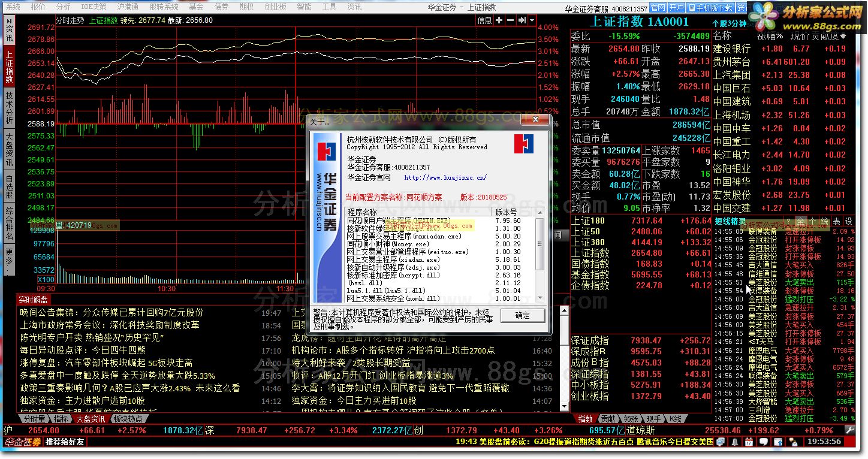Image resolution: width=868 pixels, height=459 pixels.
Task: Open the 报价 menu
Action: (x=38, y=7)
